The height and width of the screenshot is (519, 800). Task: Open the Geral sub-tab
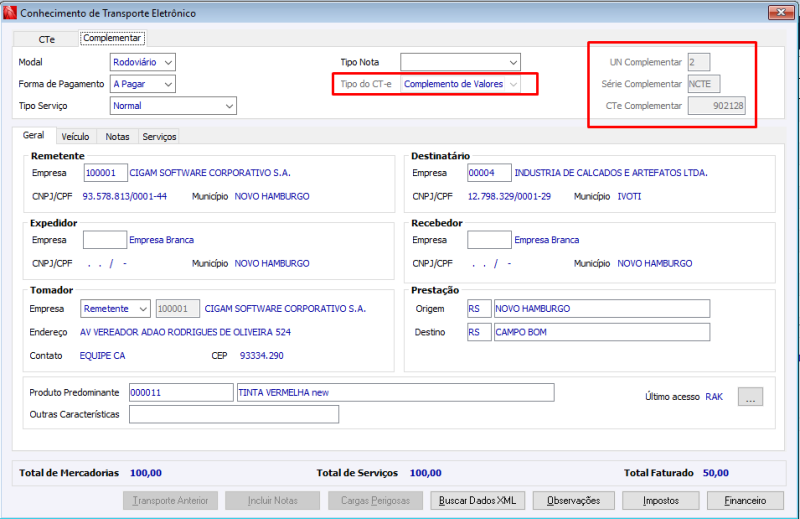pyautogui.click(x=34, y=135)
